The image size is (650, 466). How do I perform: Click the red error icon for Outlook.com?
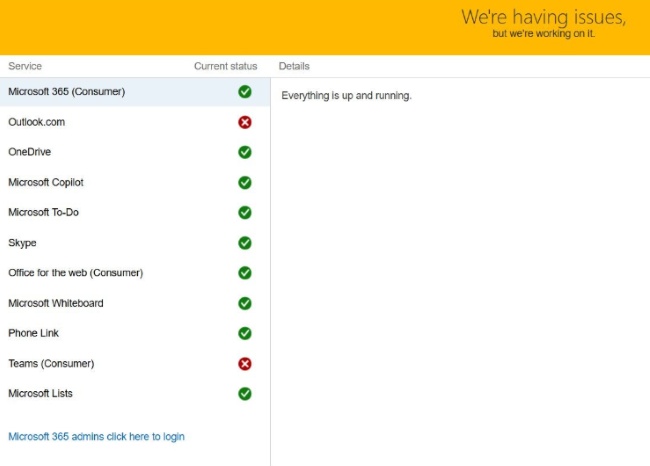pos(245,122)
